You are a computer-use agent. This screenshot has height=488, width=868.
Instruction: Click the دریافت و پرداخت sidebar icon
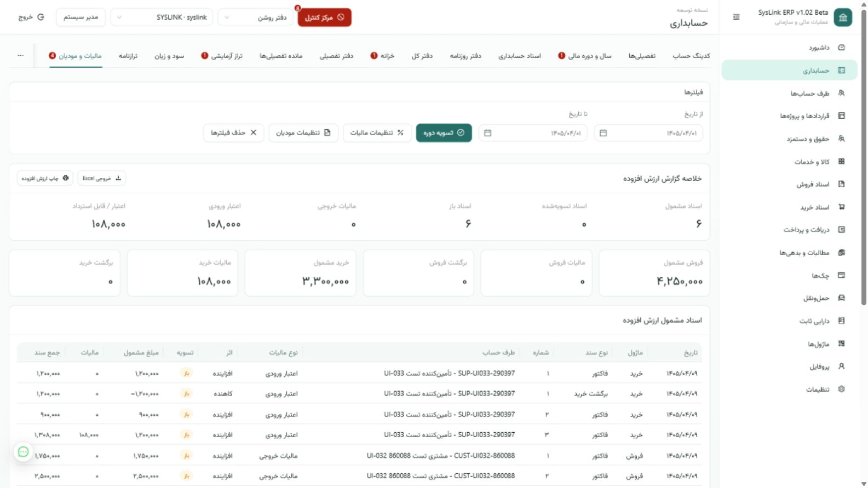842,230
